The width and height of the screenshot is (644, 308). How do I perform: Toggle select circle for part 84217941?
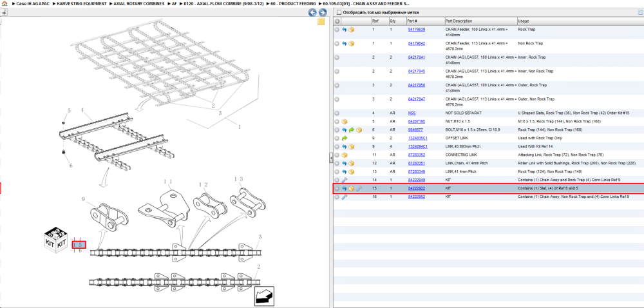point(337,57)
